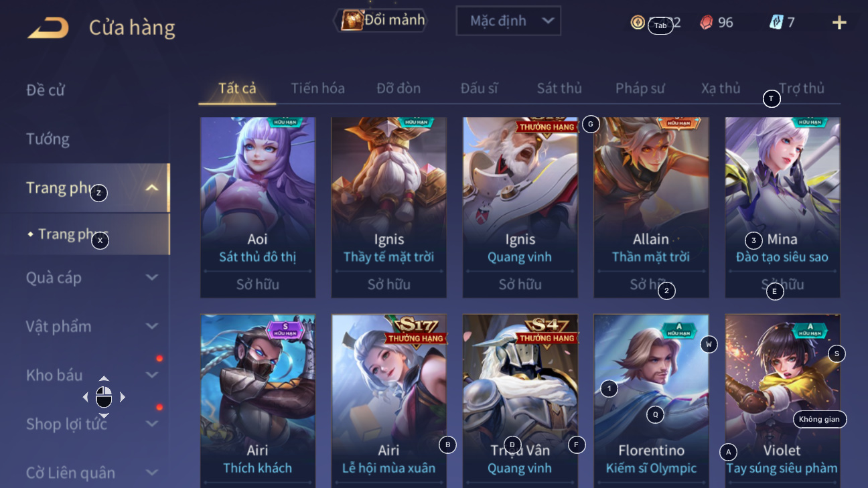Select the Tiến hóa tab
868x488 pixels.
click(x=318, y=88)
